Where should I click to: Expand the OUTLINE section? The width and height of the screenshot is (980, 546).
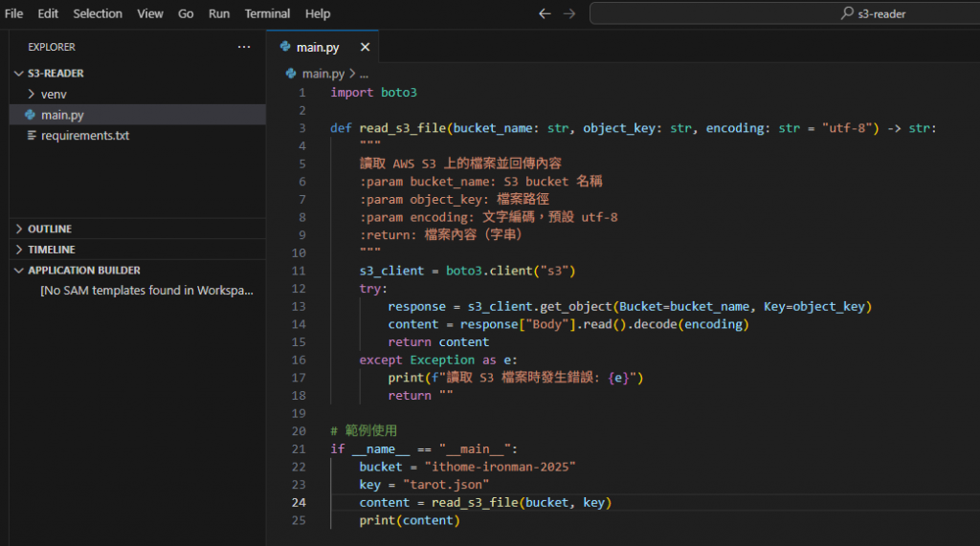click(x=138, y=229)
